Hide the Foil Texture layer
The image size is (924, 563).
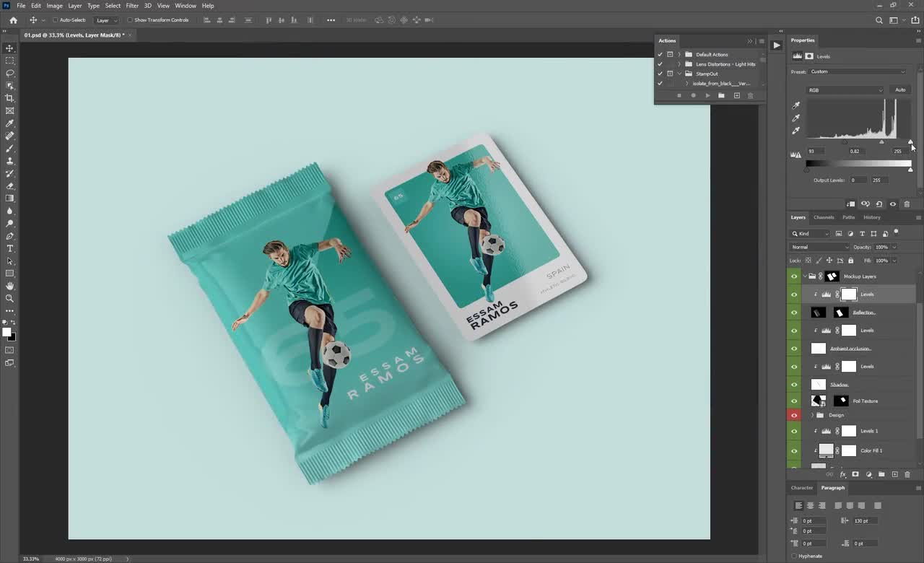coord(794,401)
